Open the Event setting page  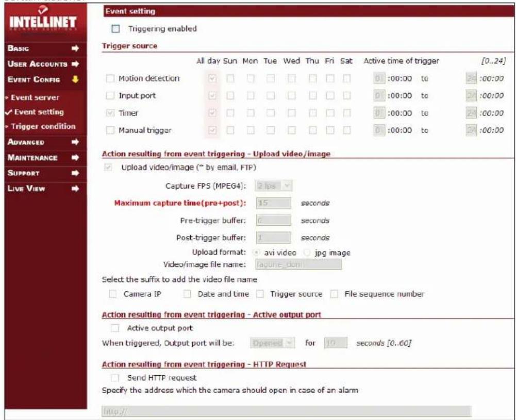(x=39, y=112)
